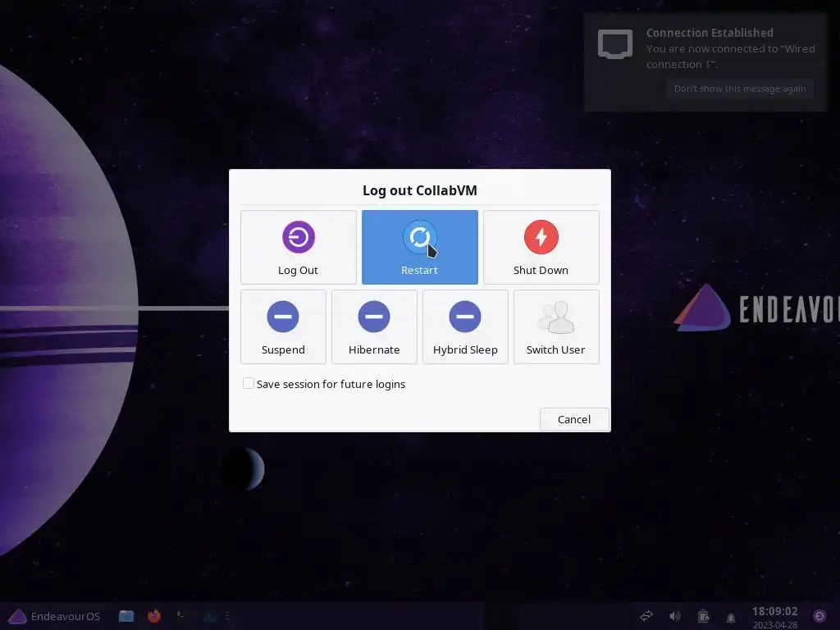Open the terminal launcher in panel
The image size is (840, 630).
[181, 616]
